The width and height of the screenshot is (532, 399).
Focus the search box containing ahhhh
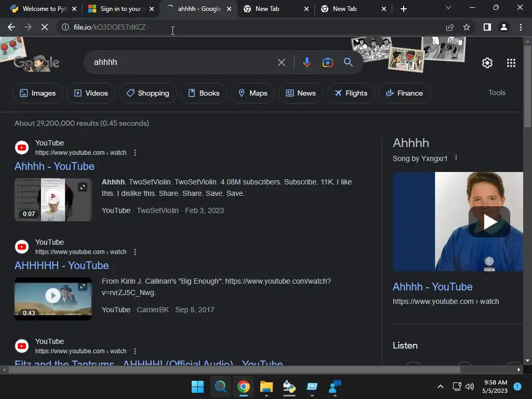click(183, 62)
